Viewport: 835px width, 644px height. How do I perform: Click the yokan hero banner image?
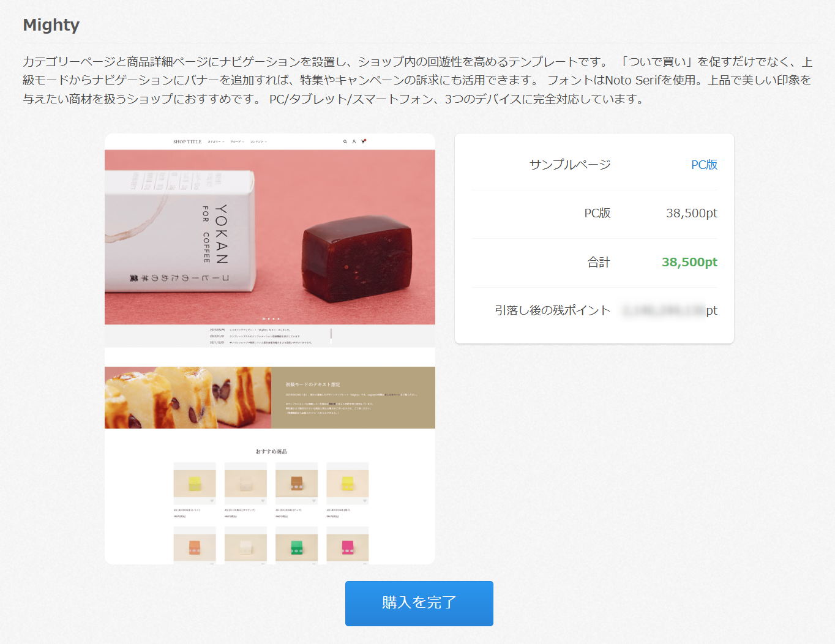pos(270,237)
